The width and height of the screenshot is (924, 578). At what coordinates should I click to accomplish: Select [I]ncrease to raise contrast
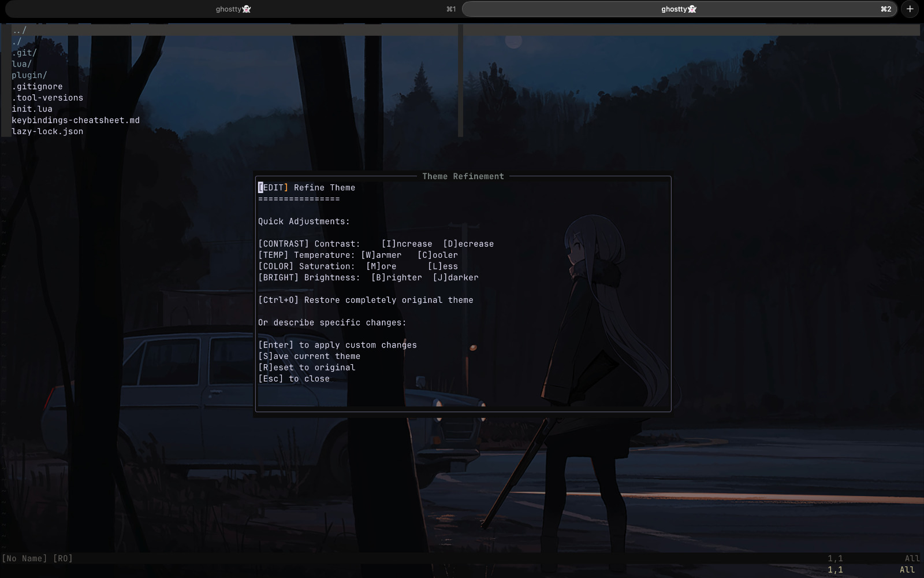click(407, 243)
